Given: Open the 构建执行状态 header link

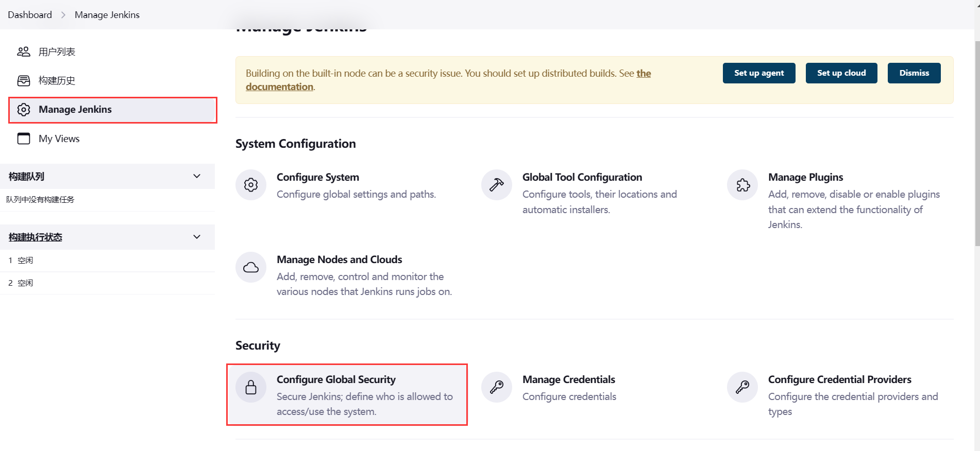Looking at the screenshot, I should 36,237.
